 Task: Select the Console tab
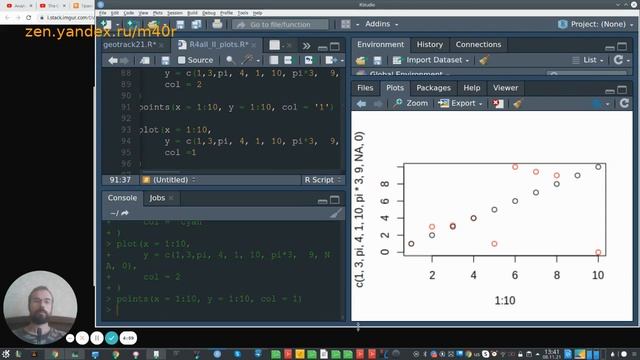[x=122, y=198]
